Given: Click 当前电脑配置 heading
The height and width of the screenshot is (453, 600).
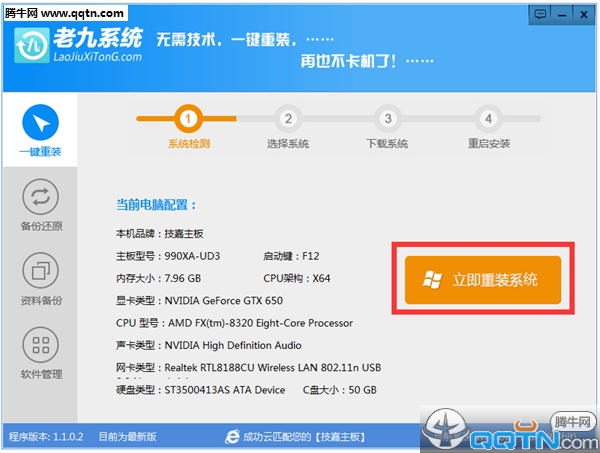Looking at the screenshot, I should 156,205.
